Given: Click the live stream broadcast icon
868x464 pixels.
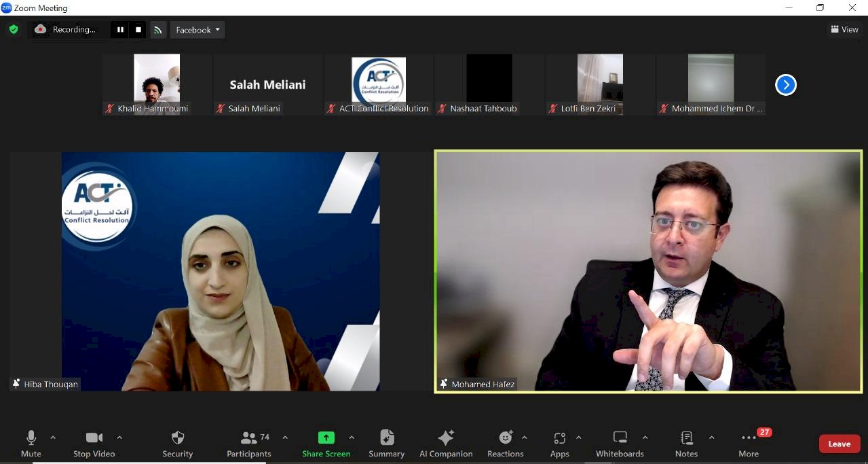Looking at the screenshot, I should [x=158, y=30].
